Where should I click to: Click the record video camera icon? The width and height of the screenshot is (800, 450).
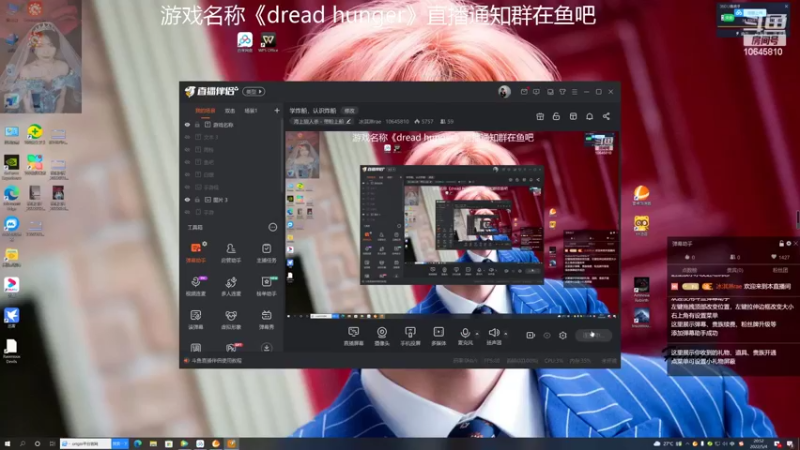pyautogui.click(x=531, y=335)
